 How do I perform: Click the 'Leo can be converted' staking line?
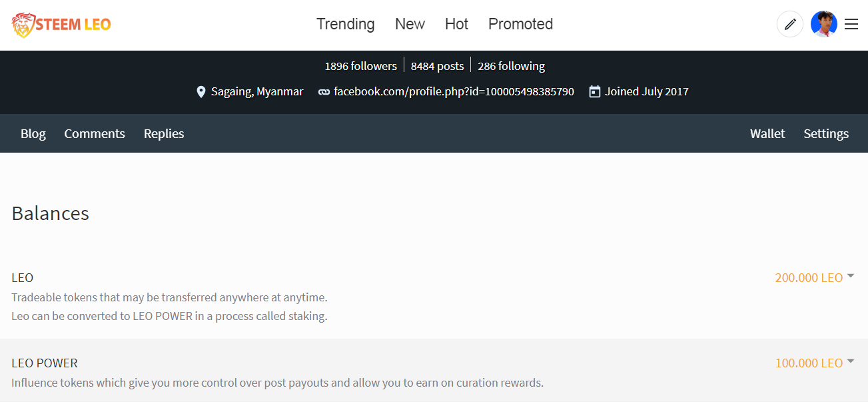[x=169, y=316]
